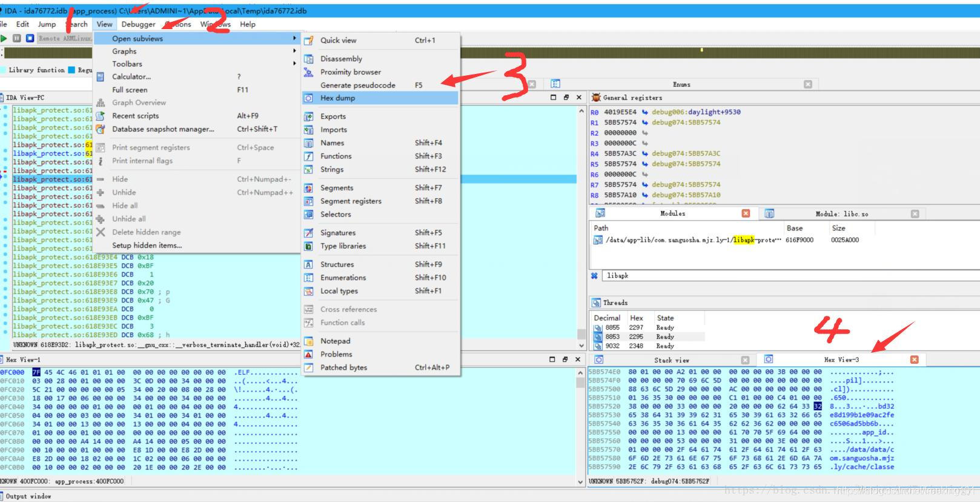Click the Names window icon
This screenshot has height=502, width=980.
pyautogui.click(x=308, y=143)
